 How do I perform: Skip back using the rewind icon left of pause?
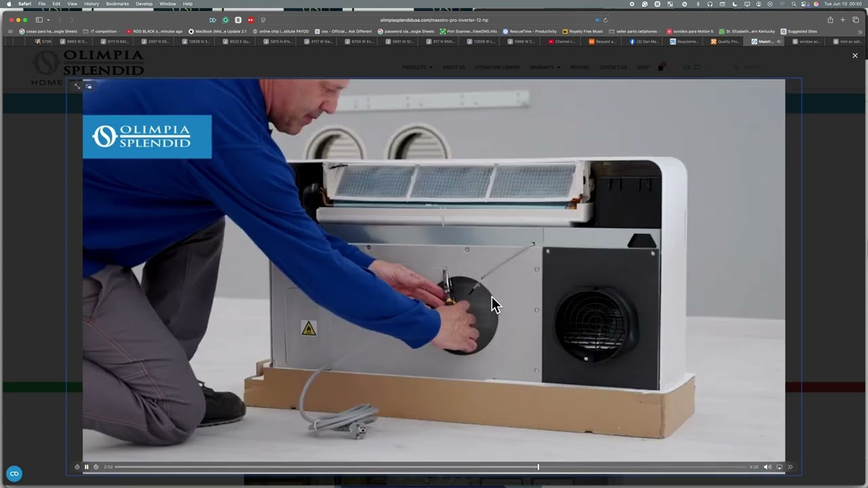point(77,467)
